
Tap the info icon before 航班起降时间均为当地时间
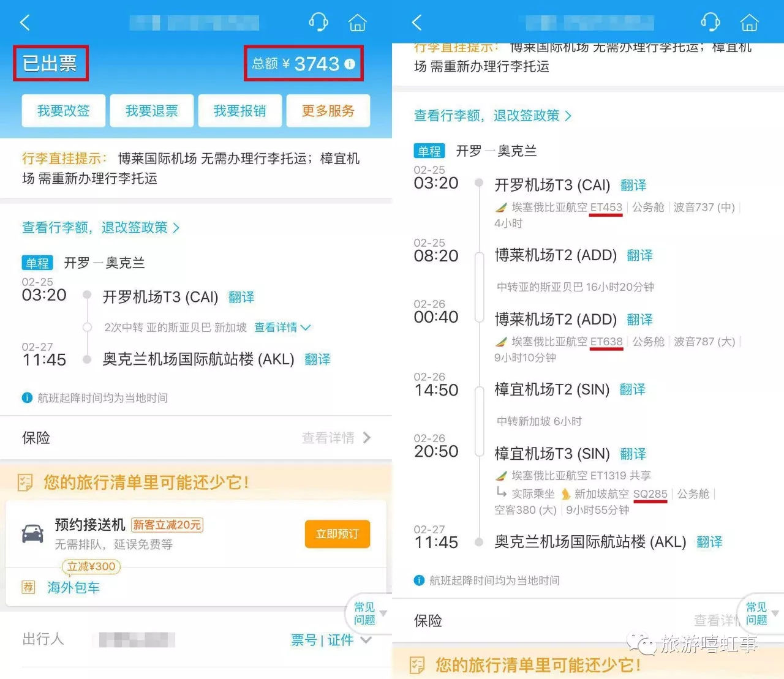pos(27,397)
